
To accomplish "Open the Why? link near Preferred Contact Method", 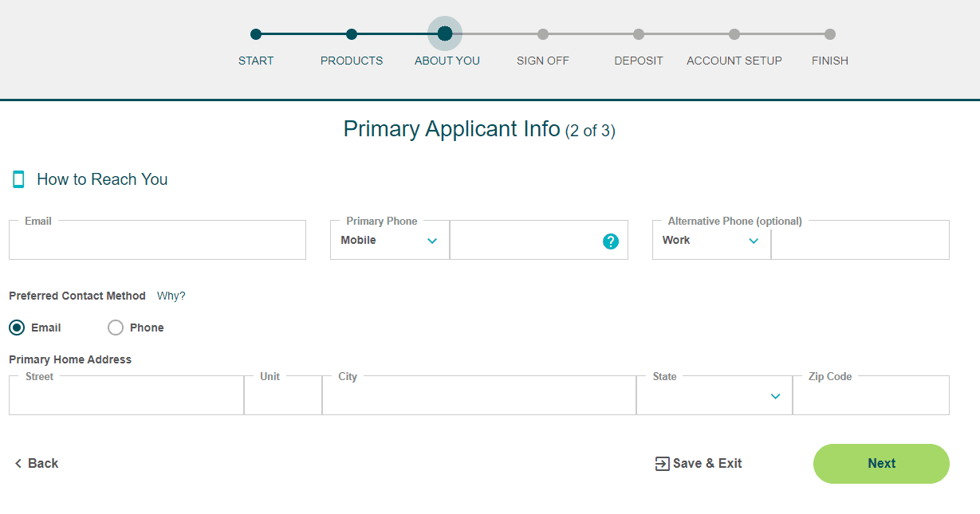I will pyautogui.click(x=171, y=295).
